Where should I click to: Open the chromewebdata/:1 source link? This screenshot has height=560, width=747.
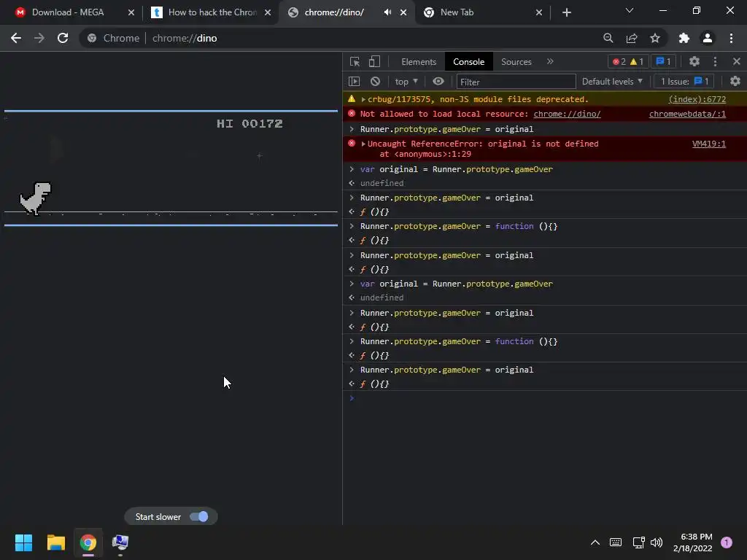pos(687,114)
